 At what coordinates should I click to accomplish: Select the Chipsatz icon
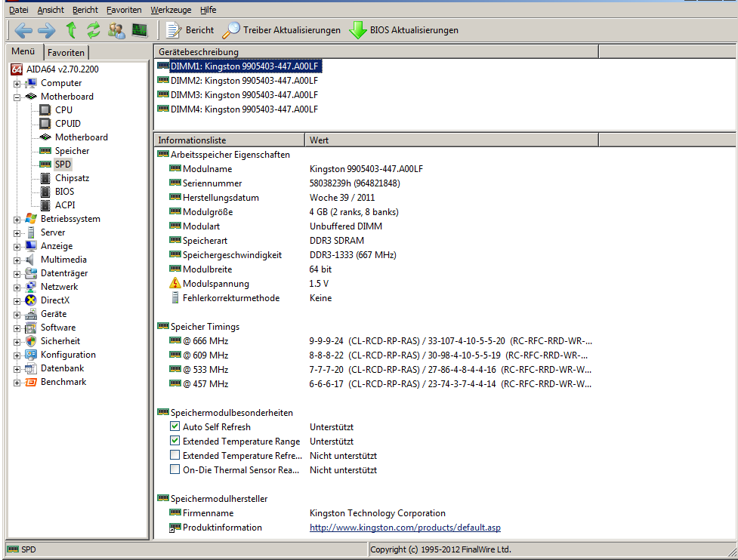(45, 178)
